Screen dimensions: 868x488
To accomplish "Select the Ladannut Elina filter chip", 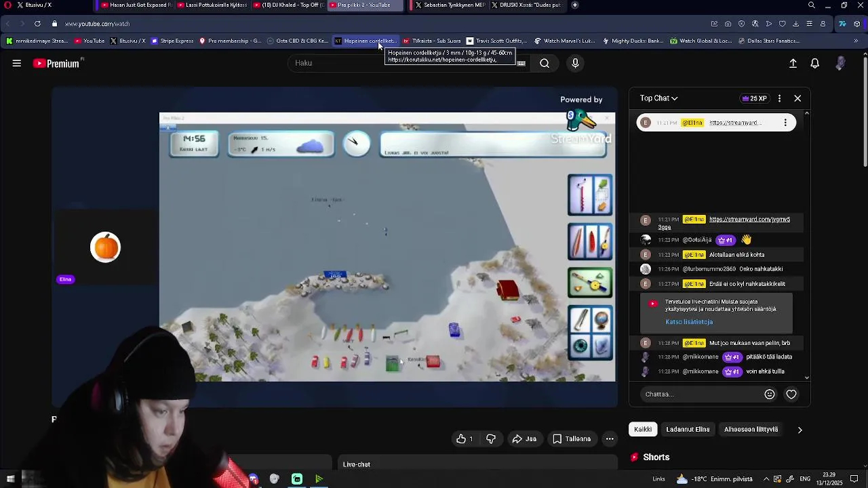I will [688, 429].
